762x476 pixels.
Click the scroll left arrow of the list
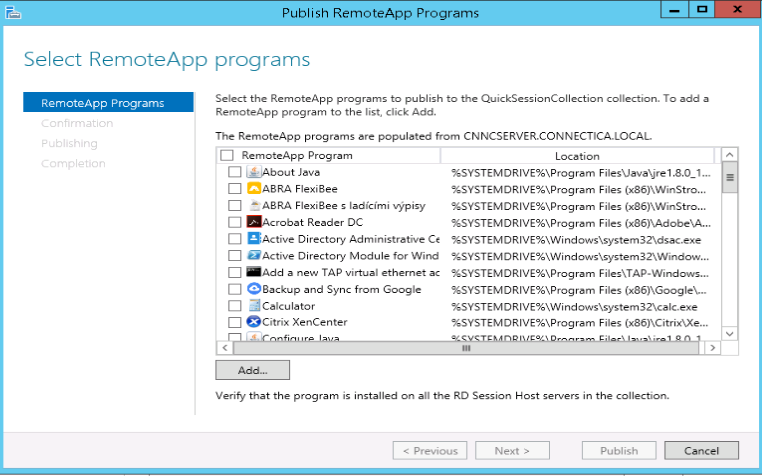coord(225,348)
